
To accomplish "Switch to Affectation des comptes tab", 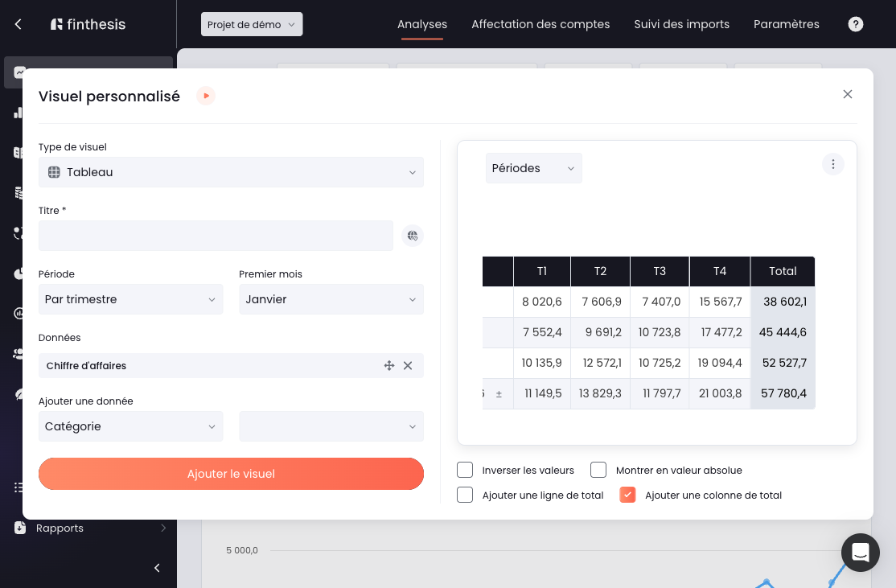I will pyautogui.click(x=540, y=24).
